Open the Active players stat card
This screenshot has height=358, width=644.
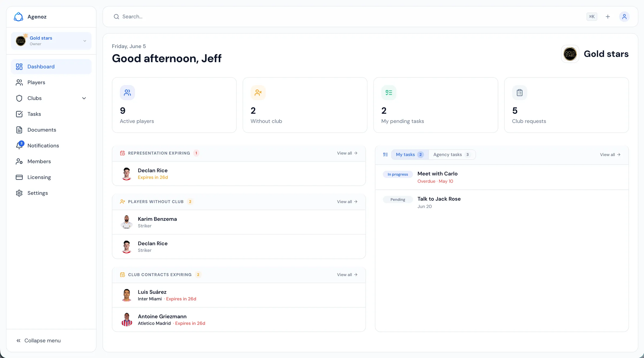pos(174,105)
